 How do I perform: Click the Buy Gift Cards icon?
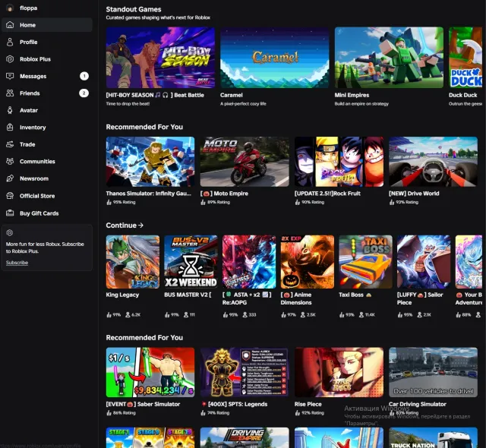[10, 213]
